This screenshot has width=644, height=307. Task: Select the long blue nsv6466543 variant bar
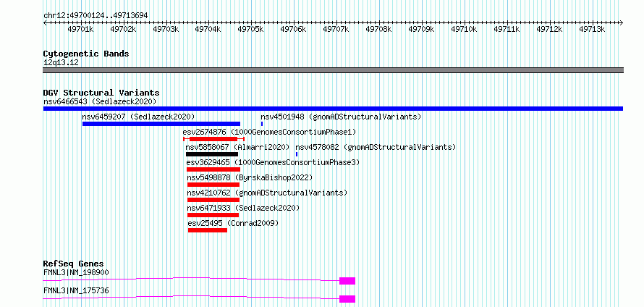tap(333, 109)
